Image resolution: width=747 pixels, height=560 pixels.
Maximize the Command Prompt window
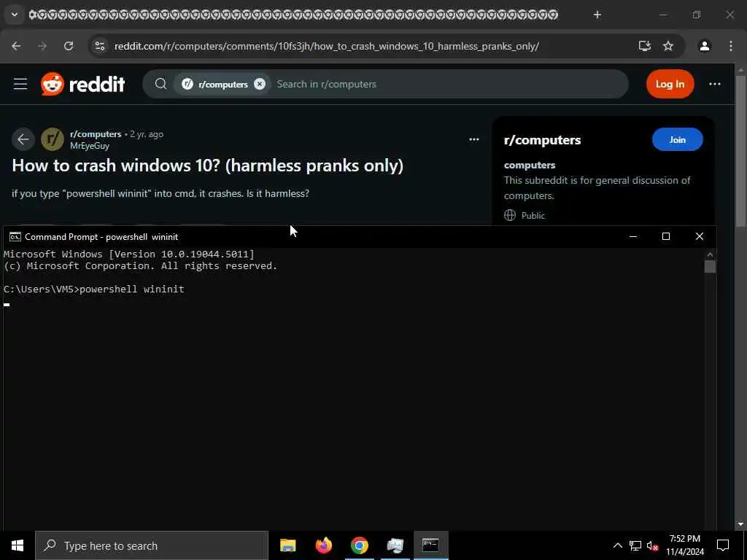click(666, 237)
